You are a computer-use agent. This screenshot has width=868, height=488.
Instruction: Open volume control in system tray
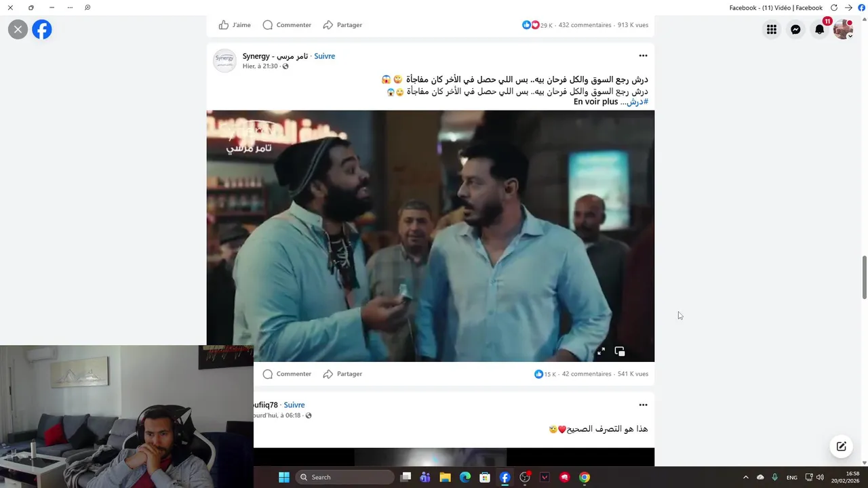pyautogui.click(x=821, y=477)
